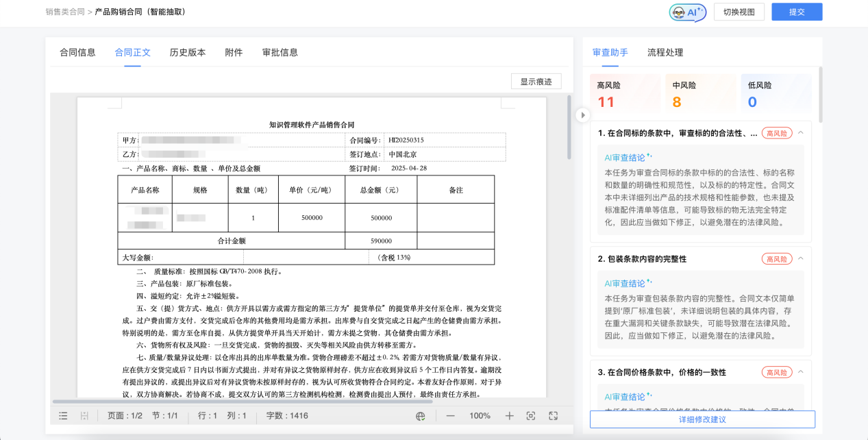Image resolution: width=868 pixels, height=440 pixels.
Task: Open the AI assistant icon
Action: (x=687, y=12)
